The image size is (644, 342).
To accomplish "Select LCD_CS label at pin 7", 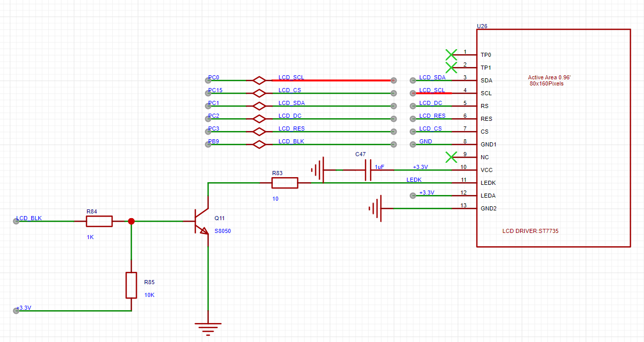I will point(431,129).
